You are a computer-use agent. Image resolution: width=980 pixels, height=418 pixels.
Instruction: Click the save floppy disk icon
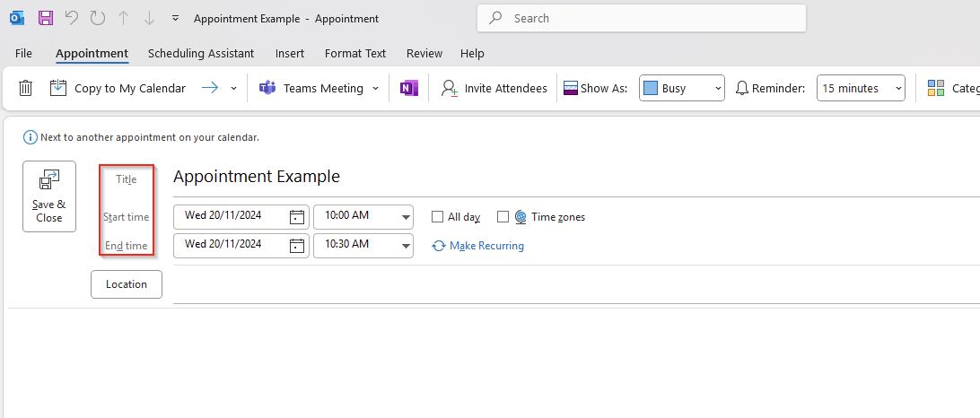tap(46, 18)
